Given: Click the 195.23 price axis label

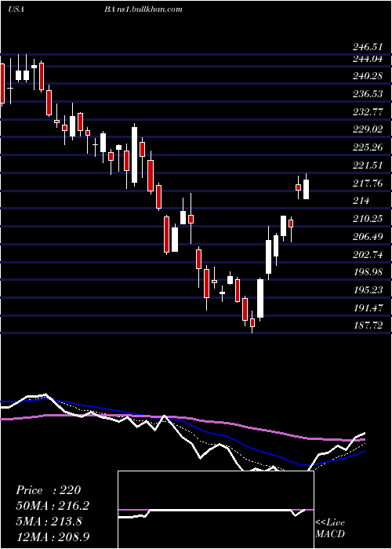Looking at the screenshot, I should pyautogui.click(x=367, y=290).
